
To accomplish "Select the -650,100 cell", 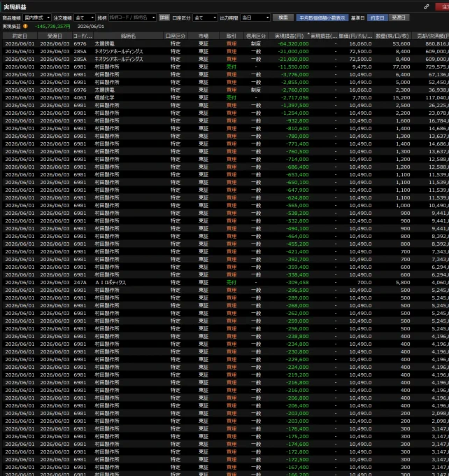I will [x=297, y=183].
